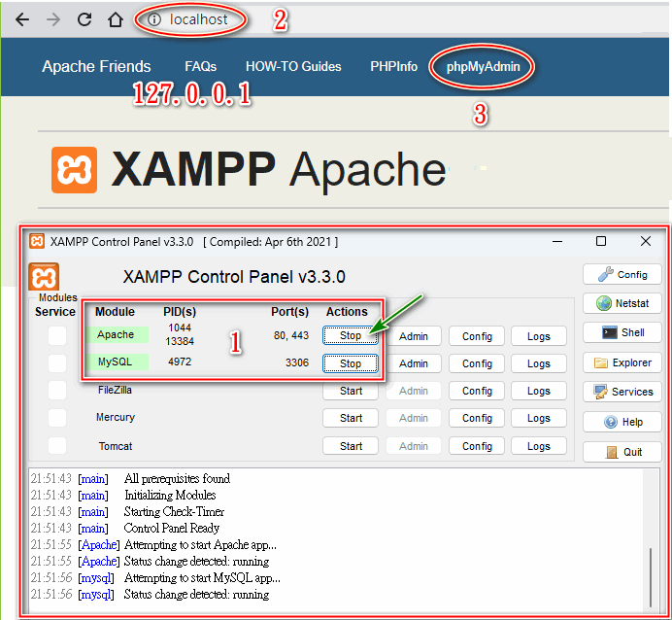Open Explorer from the right panel
Image resolution: width=672 pixels, height=620 pixels.
[x=622, y=362]
